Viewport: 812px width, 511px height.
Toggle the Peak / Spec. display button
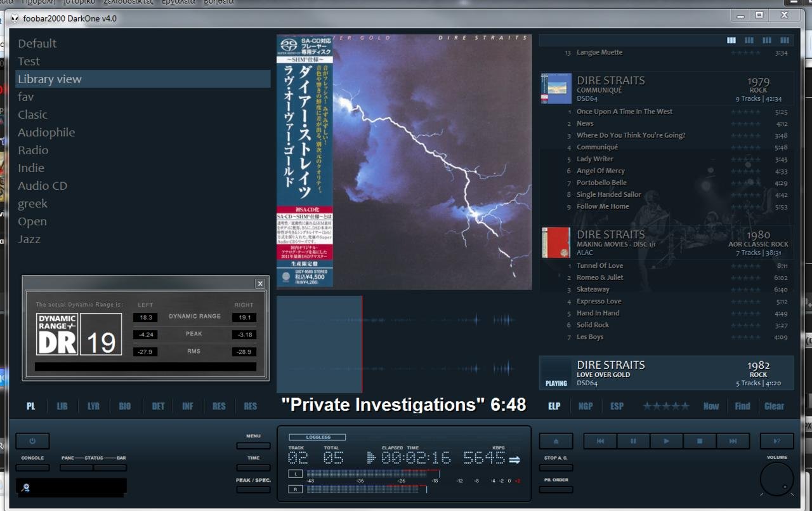coord(253,489)
